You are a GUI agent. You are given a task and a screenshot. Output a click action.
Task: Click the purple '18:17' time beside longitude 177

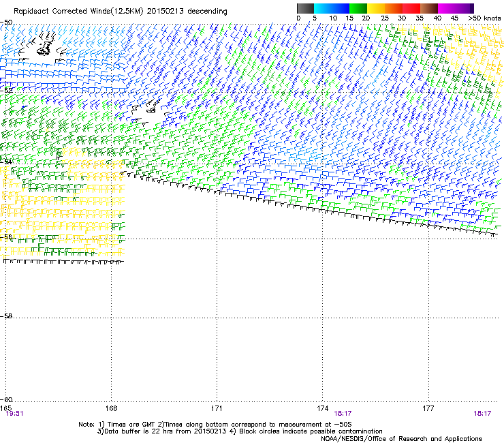[x=482, y=414]
